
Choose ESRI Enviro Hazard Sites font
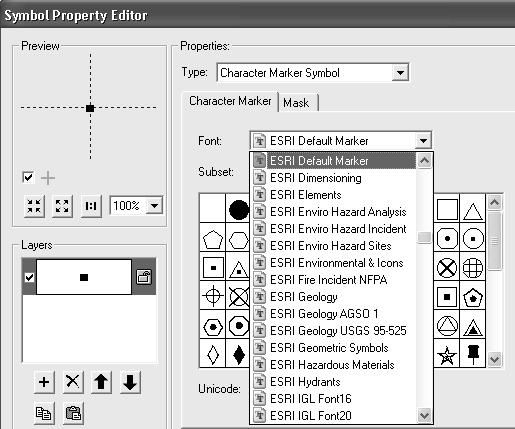pos(333,246)
